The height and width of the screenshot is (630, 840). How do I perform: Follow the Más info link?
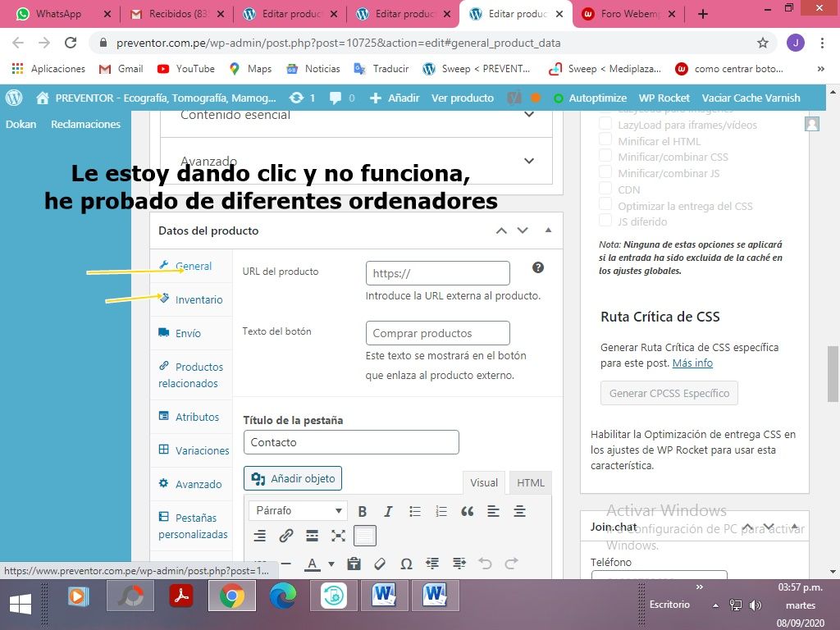(x=692, y=363)
